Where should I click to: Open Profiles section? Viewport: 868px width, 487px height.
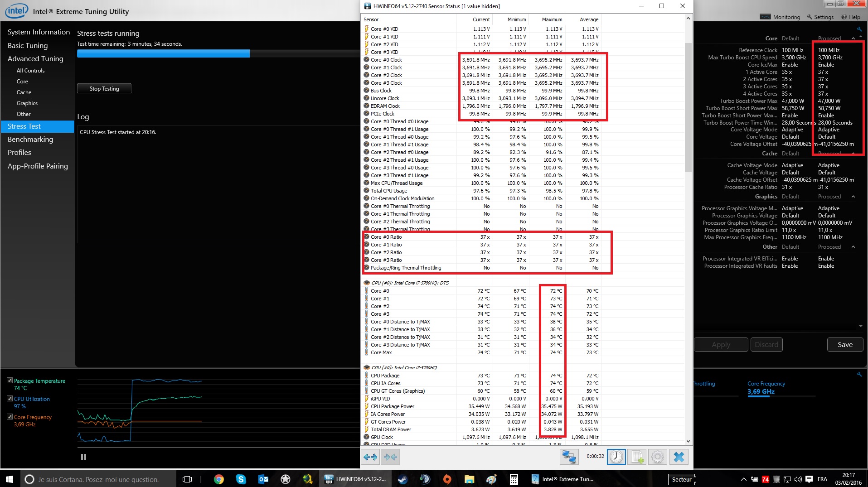pos(19,153)
